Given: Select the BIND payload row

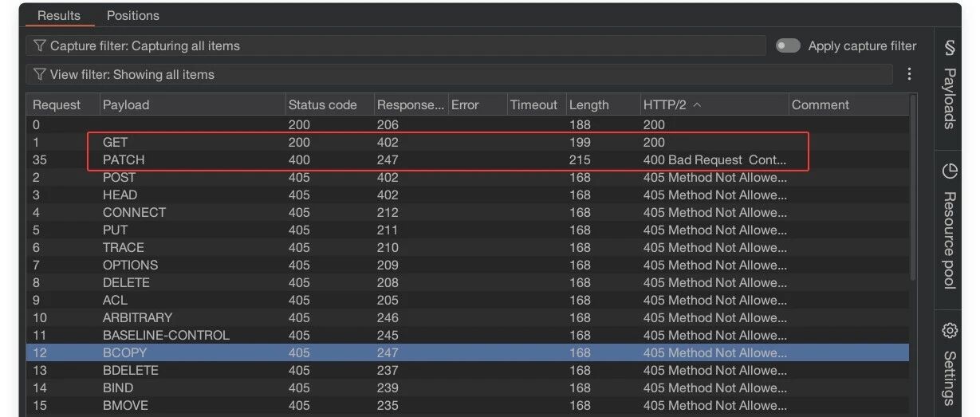Looking at the screenshot, I should coord(467,387).
